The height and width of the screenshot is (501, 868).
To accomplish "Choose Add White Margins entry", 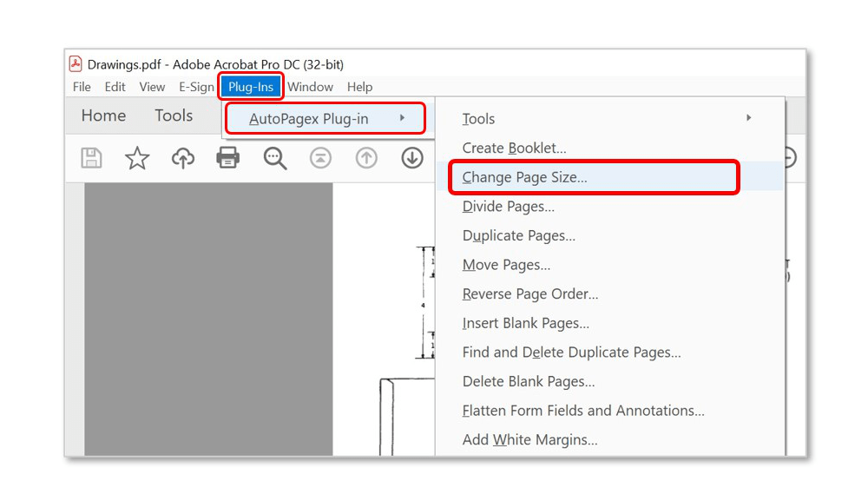I will click(x=610, y=439).
